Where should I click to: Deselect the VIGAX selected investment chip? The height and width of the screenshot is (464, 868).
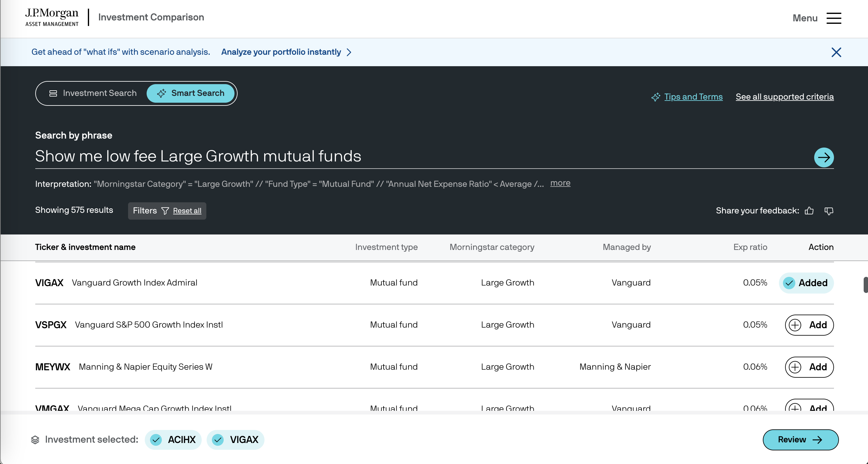(235, 440)
